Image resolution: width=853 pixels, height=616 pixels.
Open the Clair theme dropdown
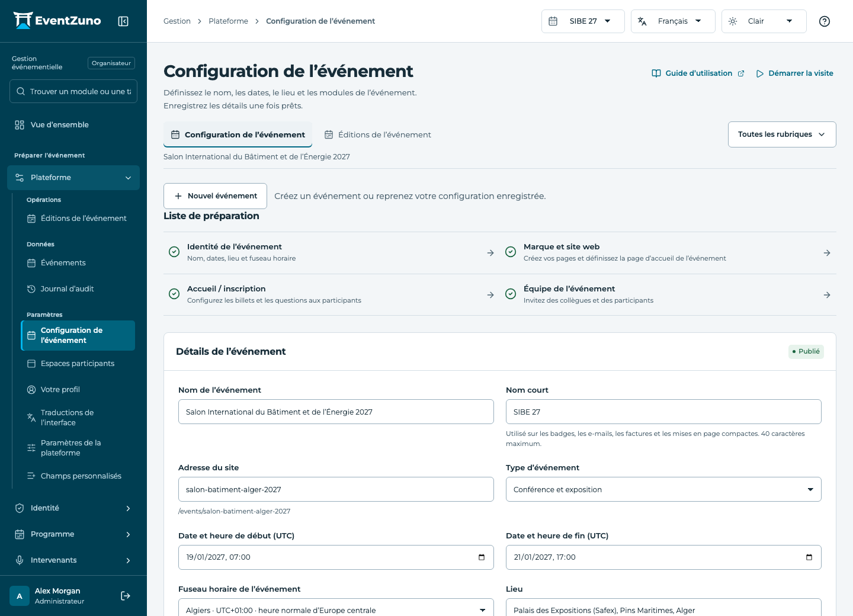764,21
